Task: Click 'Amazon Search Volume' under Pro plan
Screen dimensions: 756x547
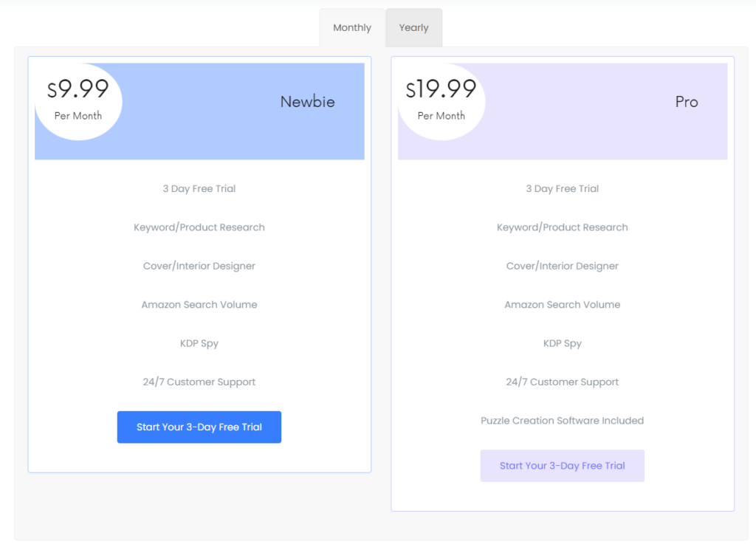Action: coord(562,304)
